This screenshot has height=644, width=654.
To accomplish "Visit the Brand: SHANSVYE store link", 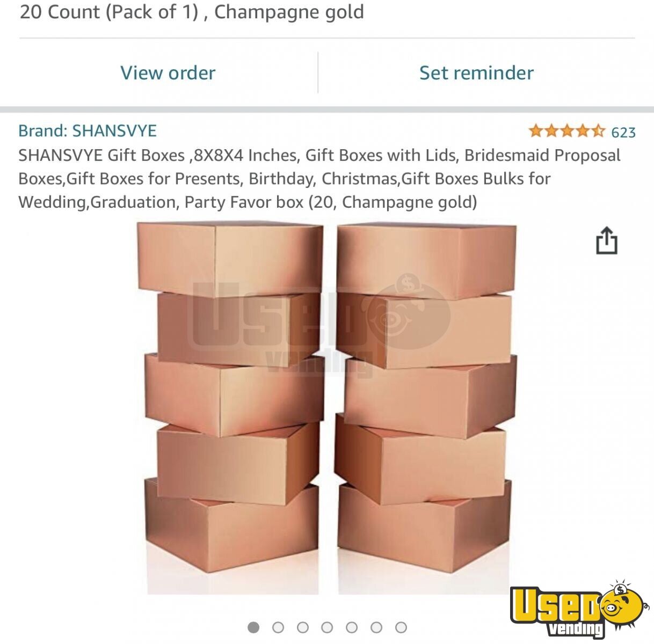I will [88, 130].
